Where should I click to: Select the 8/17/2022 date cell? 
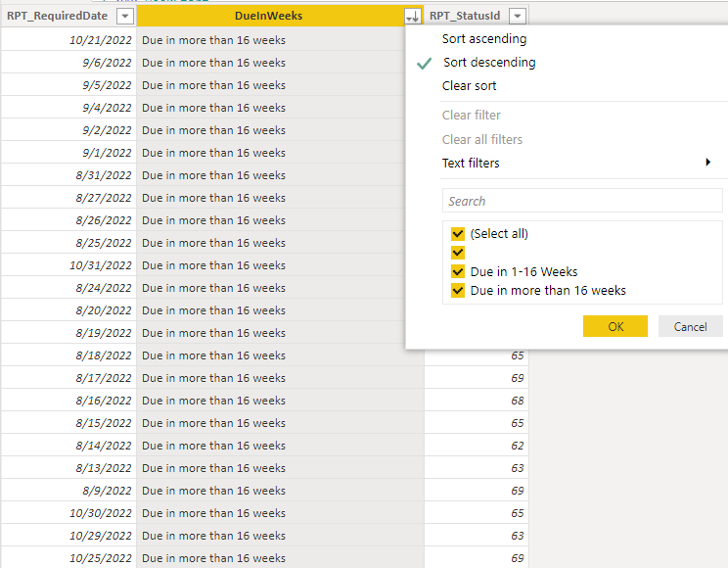point(68,378)
